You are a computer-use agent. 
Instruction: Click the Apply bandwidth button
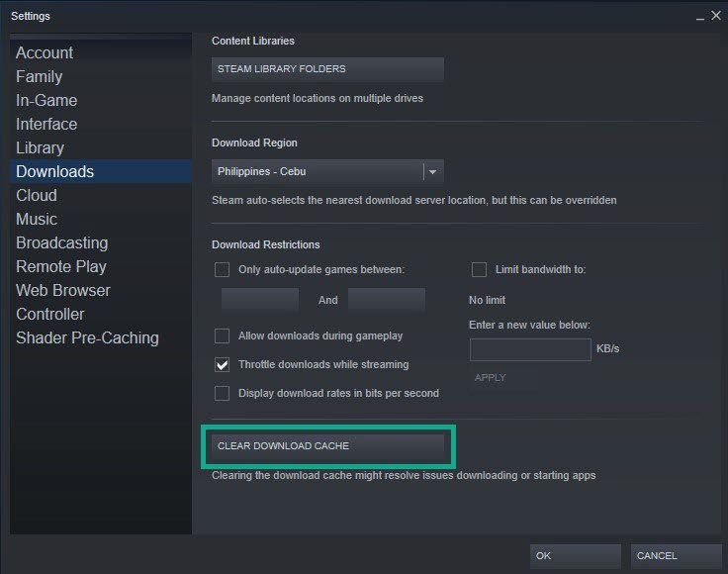[x=503, y=378]
